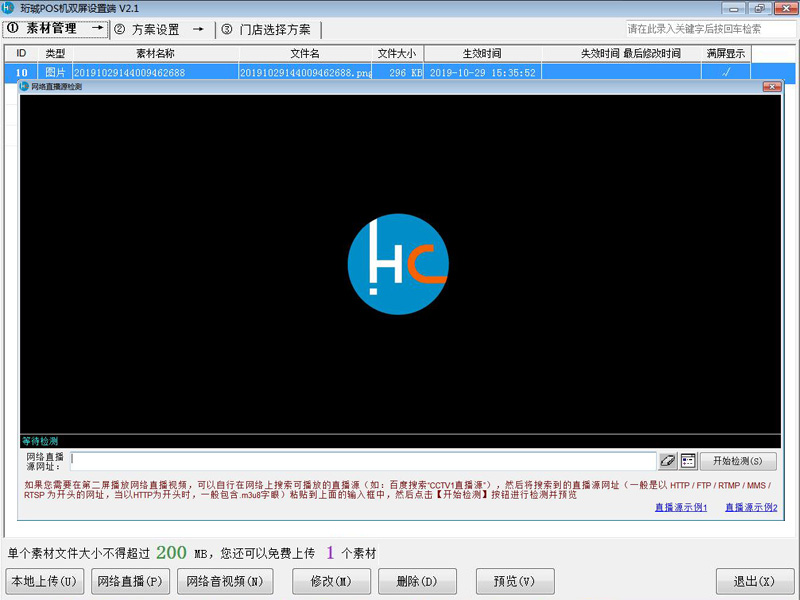Click the 预览(V) button
This screenshot has width=800, height=600.
point(515,582)
